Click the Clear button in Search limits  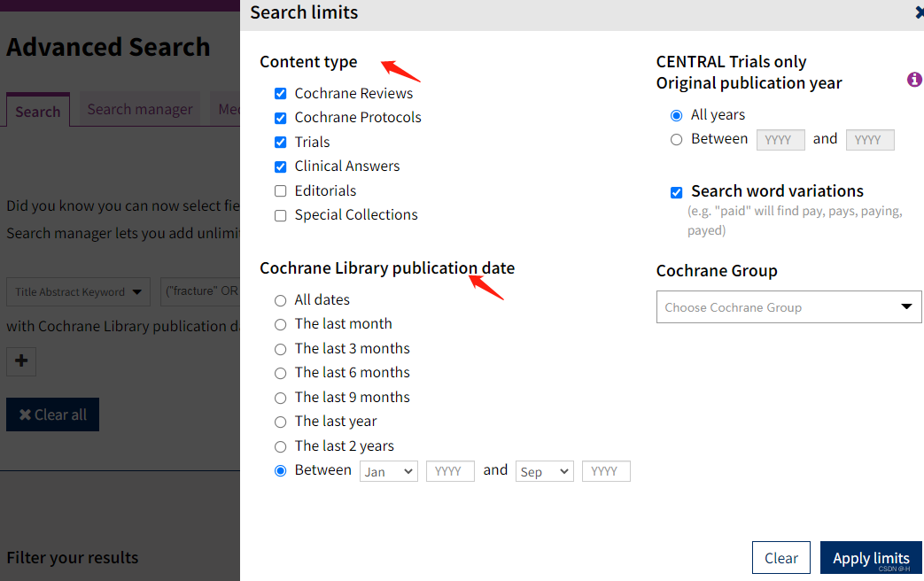click(781, 557)
